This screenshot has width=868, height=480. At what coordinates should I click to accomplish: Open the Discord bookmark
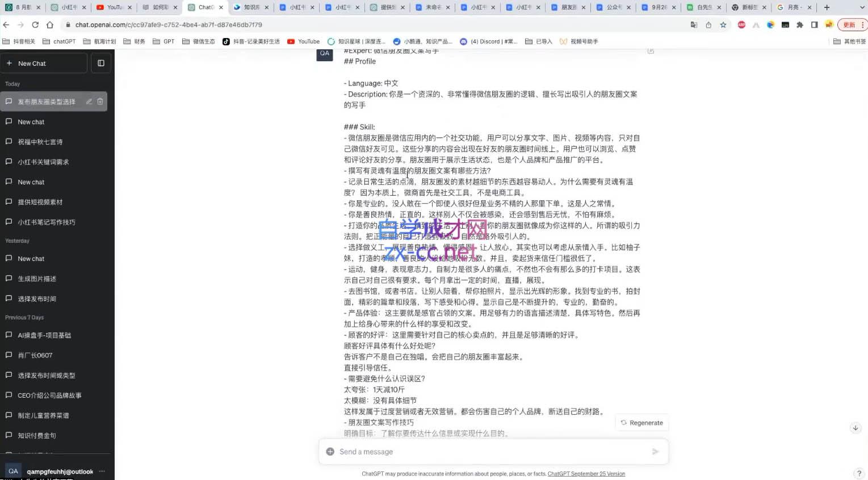click(x=488, y=41)
